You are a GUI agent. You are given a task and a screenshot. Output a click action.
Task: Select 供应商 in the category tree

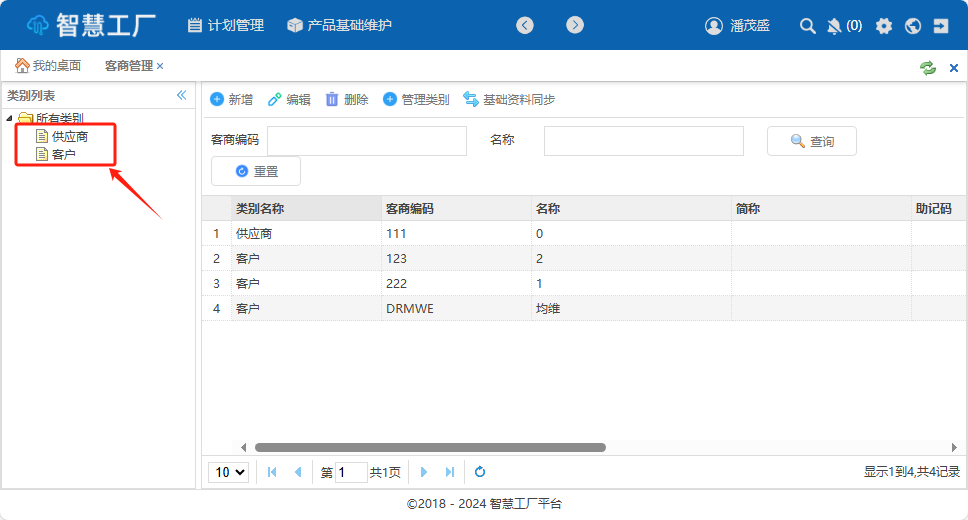click(x=69, y=136)
